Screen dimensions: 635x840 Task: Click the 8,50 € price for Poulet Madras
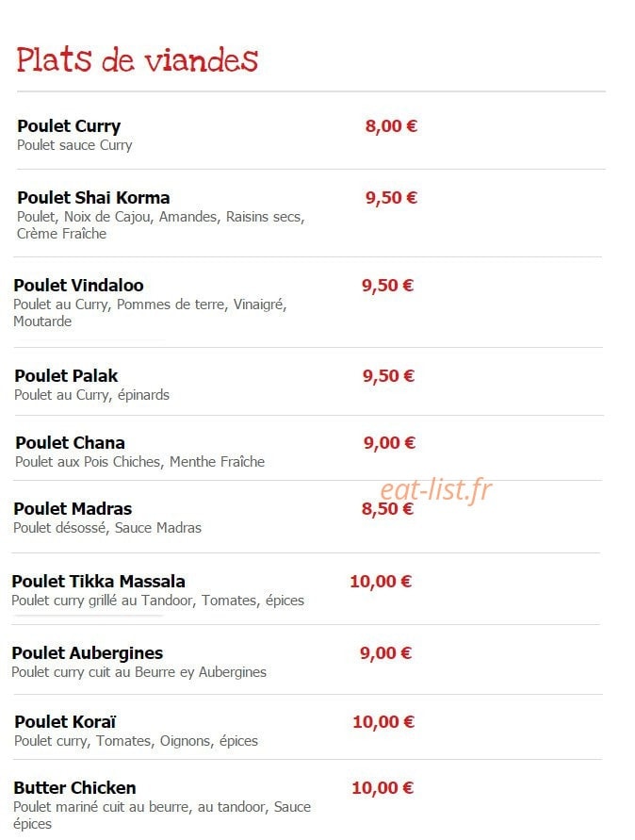coord(387,508)
